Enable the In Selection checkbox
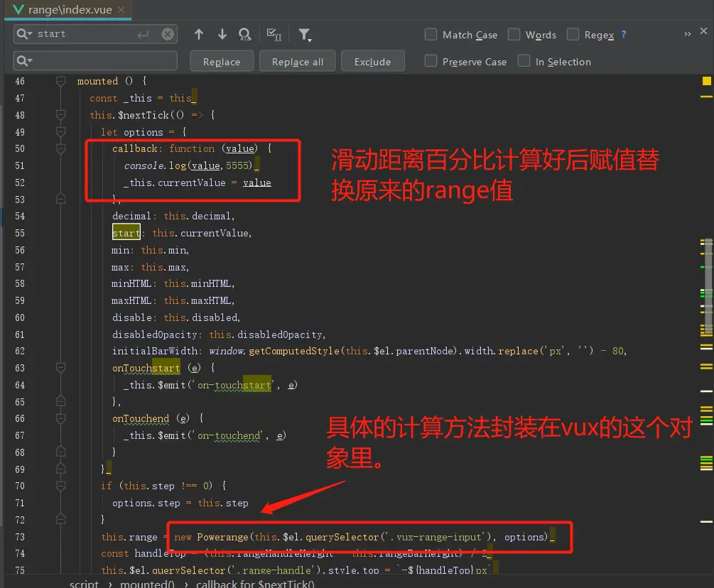Screen dimensions: 714x588 524,61
